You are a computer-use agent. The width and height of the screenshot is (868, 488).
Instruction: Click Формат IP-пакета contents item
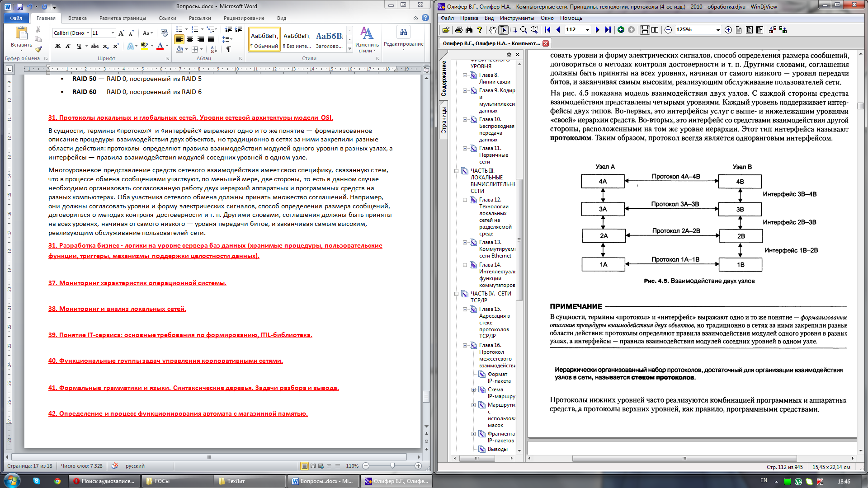[x=499, y=377]
